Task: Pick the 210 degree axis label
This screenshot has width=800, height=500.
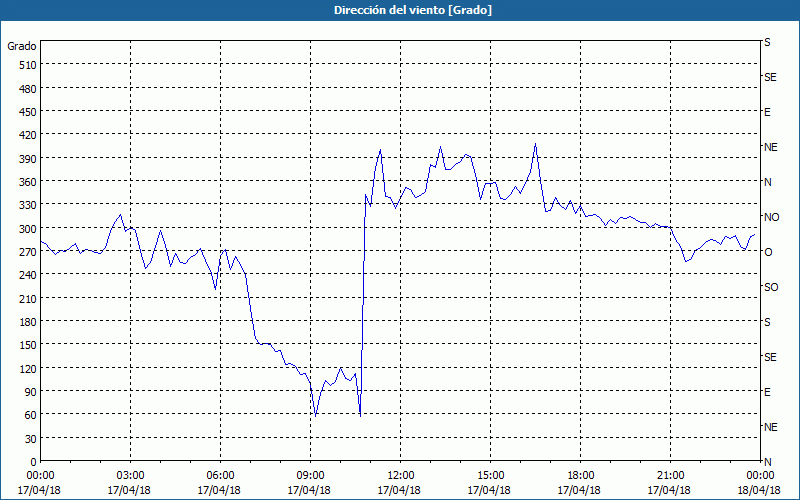Action: tap(28, 298)
